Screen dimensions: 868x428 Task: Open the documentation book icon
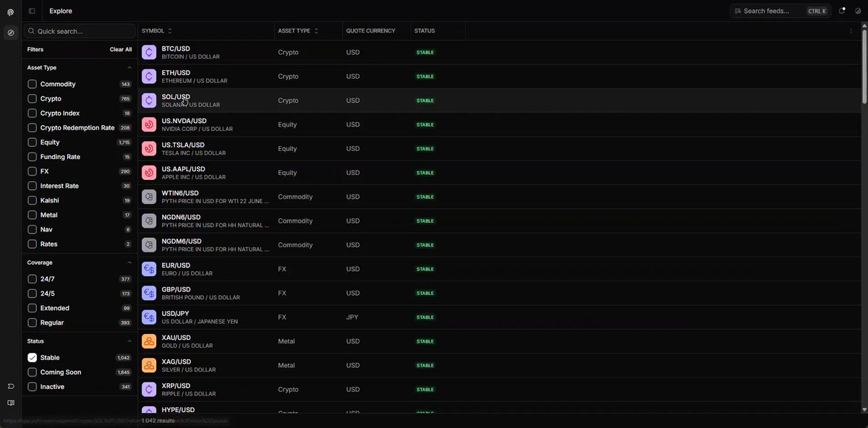tap(11, 403)
